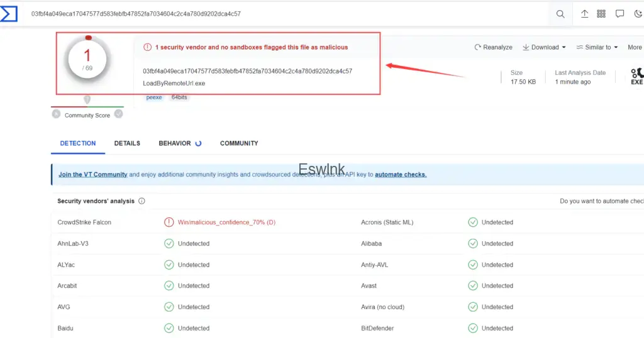The image size is (644, 338).
Task: Click the automate checks link
Action: click(401, 175)
